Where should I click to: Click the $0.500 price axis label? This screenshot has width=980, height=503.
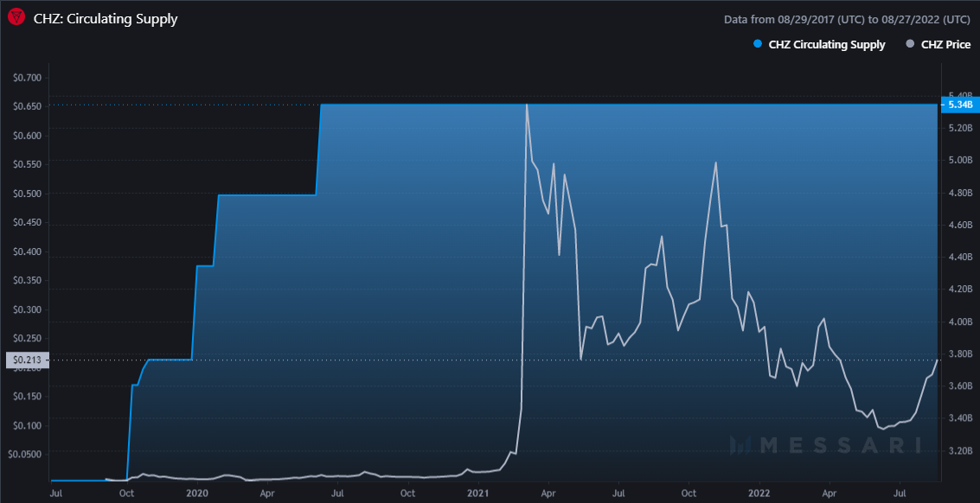coord(27,194)
